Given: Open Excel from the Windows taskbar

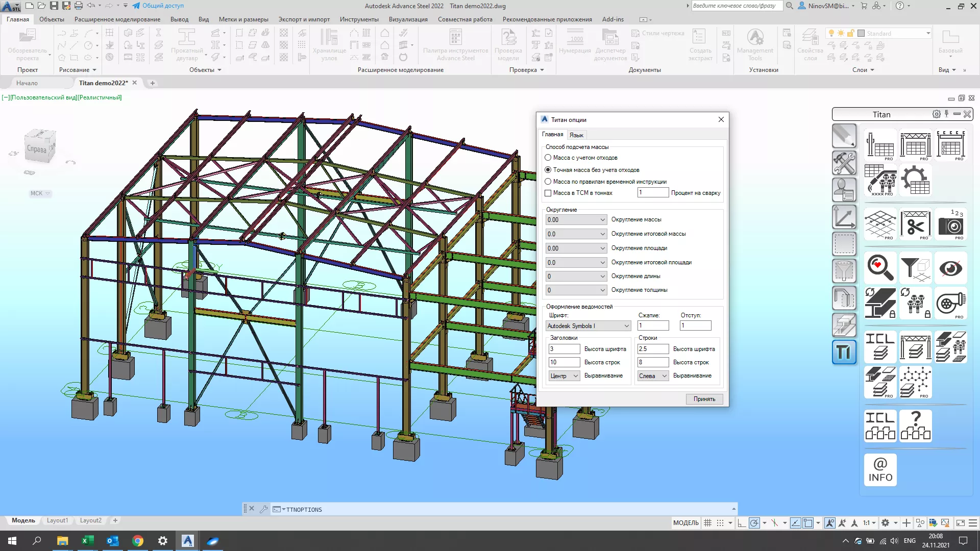Looking at the screenshot, I should (87, 541).
